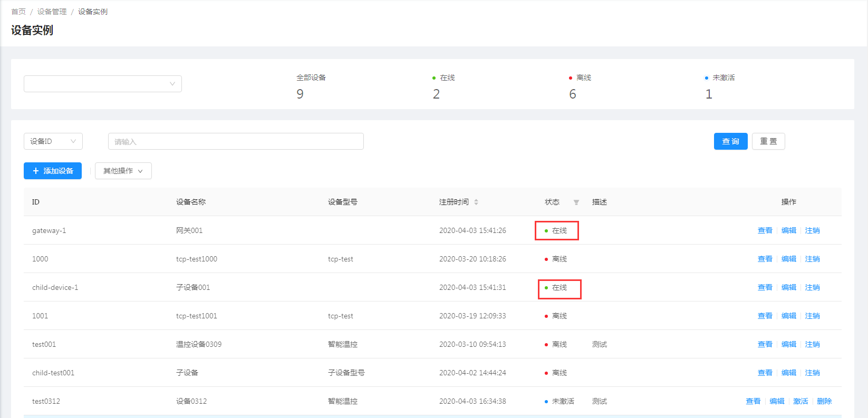Click the plus icon on add device button
This screenshot has width=868, height=418.
click(x=36, y=171)
